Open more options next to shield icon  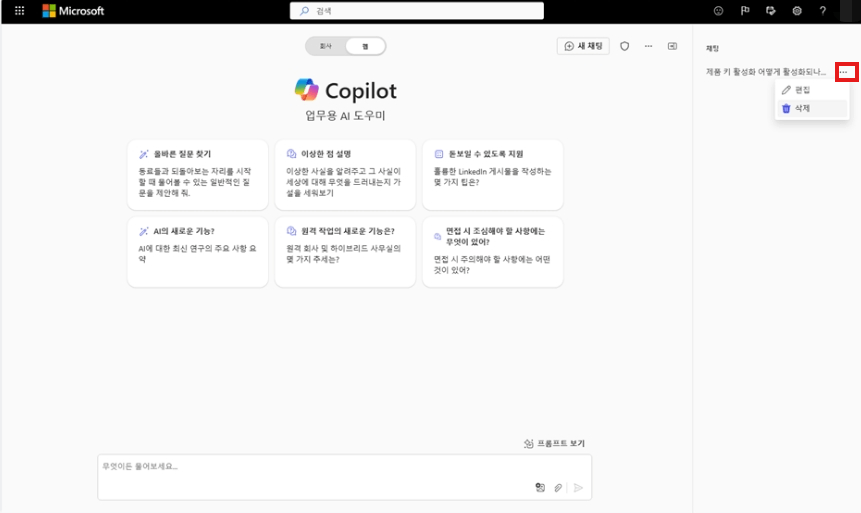[648, 46]
